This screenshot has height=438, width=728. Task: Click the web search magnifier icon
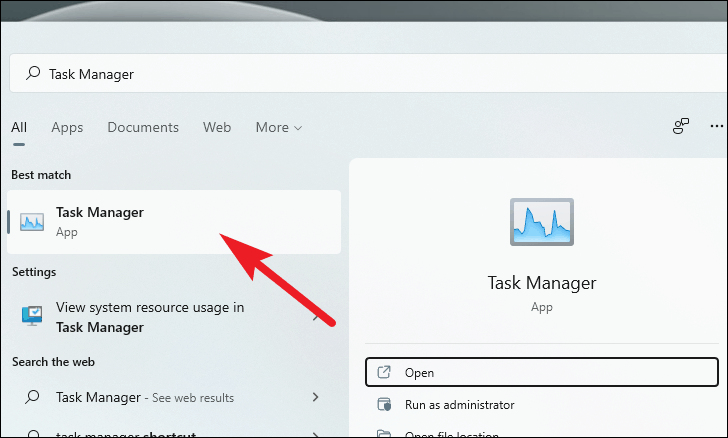[32, 397]
